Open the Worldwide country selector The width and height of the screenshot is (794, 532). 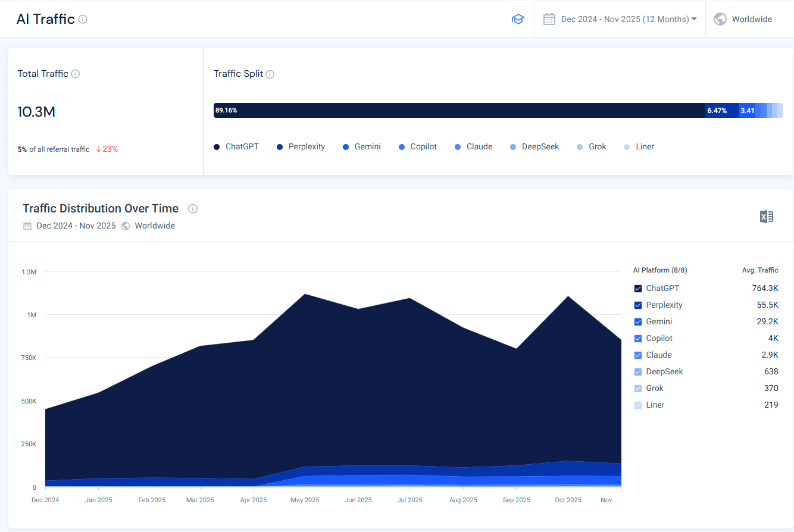[x=751, y=19]
